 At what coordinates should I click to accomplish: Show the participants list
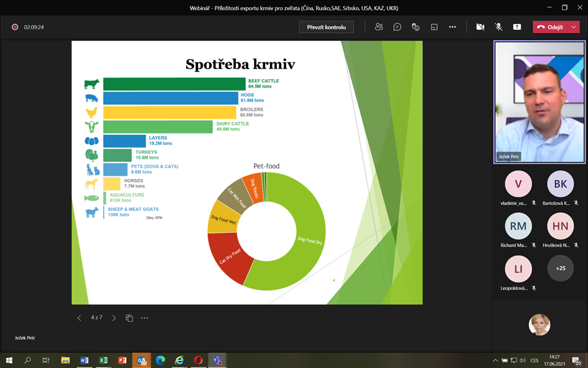coord(379,27)
